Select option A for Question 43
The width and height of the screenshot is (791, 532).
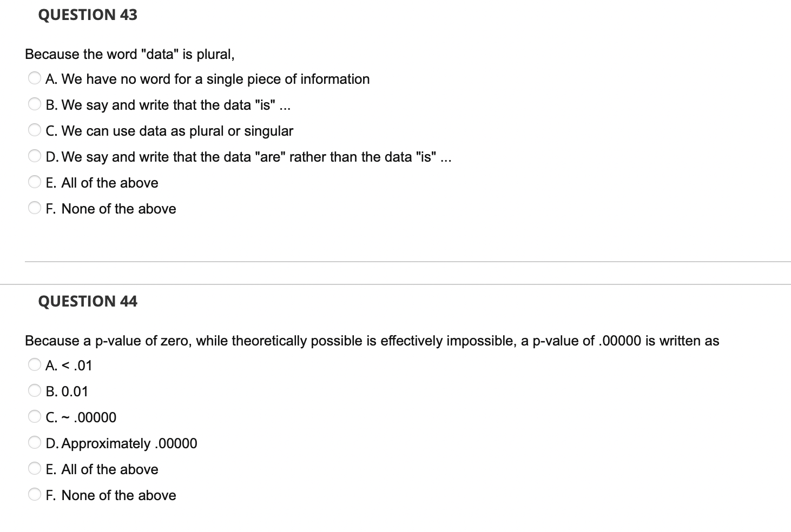tap(34, 78)
